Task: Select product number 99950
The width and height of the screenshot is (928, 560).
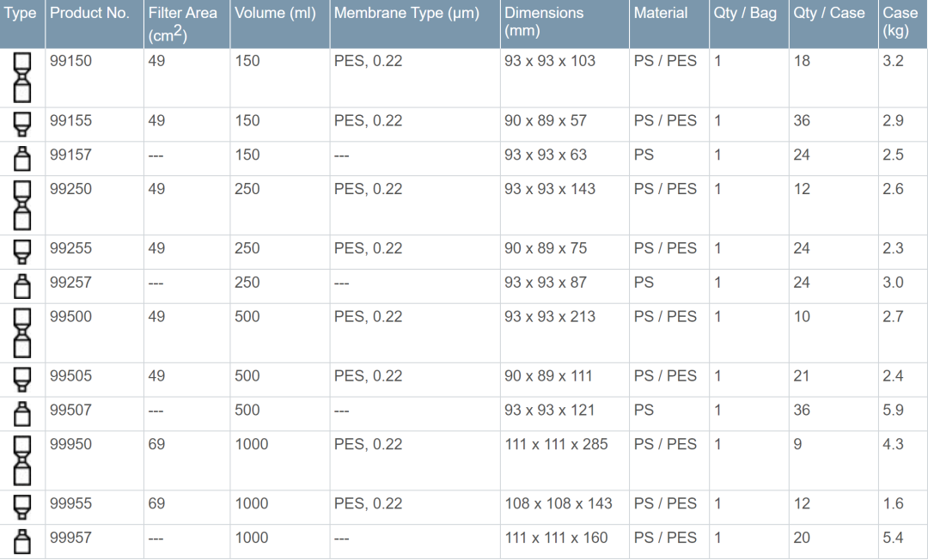Action: click(x=70, y=445)
